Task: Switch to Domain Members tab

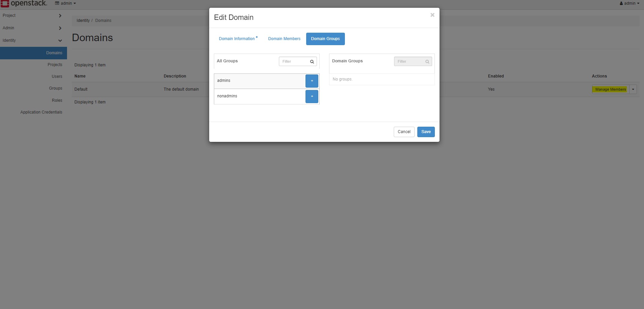Action: click(284, 39)
